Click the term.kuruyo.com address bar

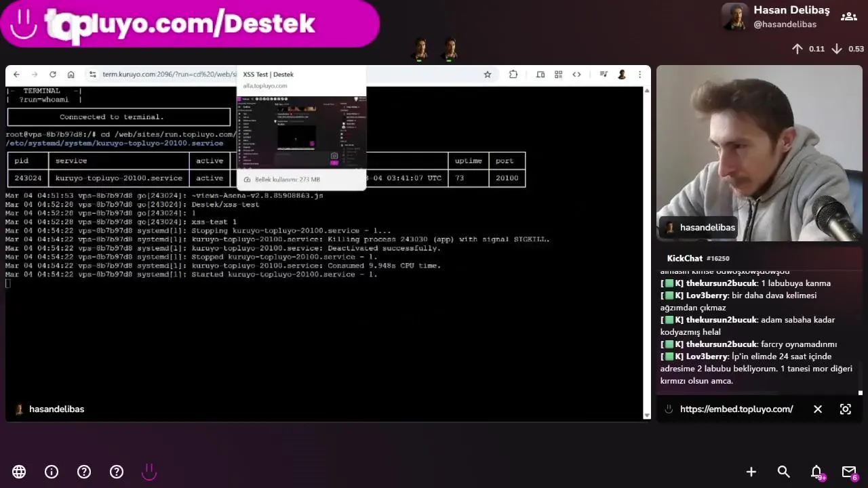[170, 75]
